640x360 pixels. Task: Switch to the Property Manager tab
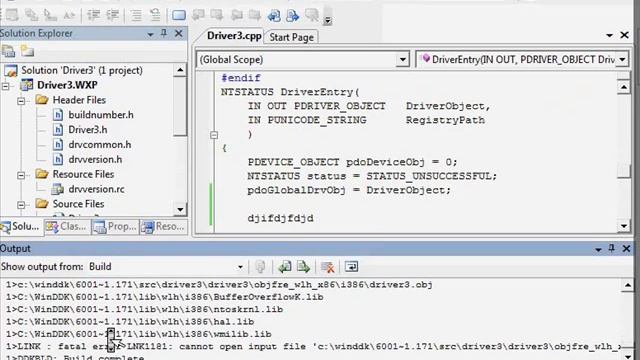(x=115, y=226)
